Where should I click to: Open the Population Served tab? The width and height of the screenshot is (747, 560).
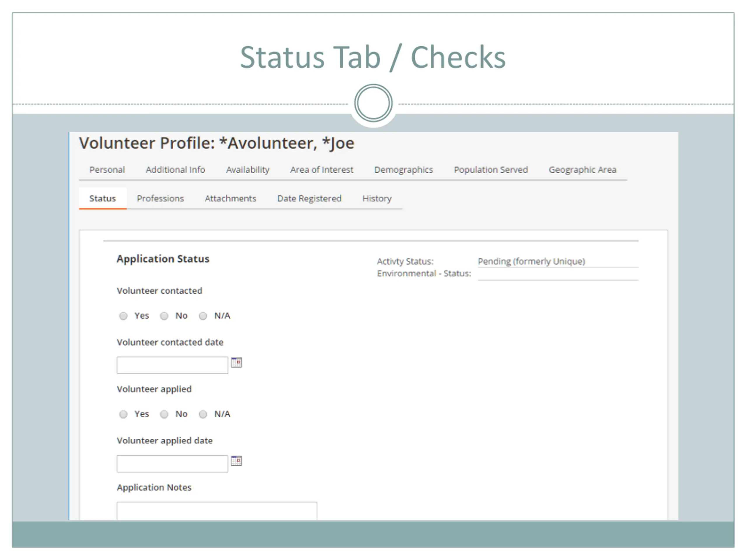tap(491, 169)
